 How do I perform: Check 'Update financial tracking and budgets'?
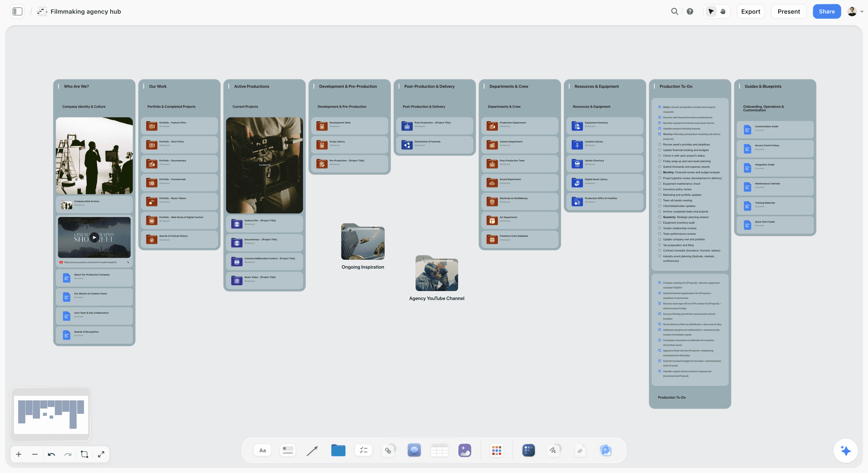(x=659, y=150)
